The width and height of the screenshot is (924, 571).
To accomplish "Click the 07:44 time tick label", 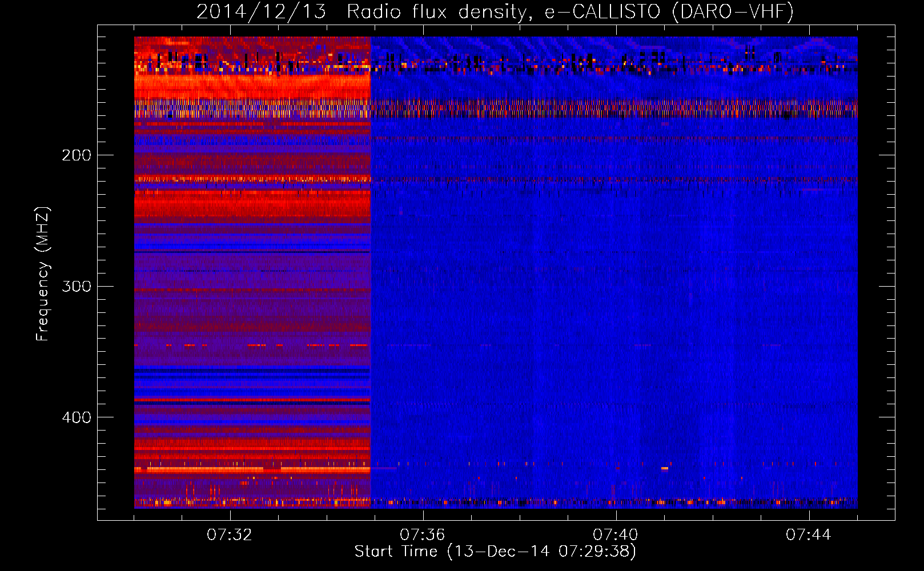I will tap(809, 535).
